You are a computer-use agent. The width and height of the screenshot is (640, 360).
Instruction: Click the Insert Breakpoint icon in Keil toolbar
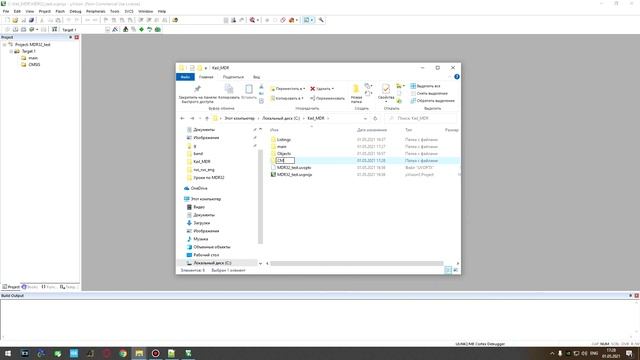click(267, 20)
